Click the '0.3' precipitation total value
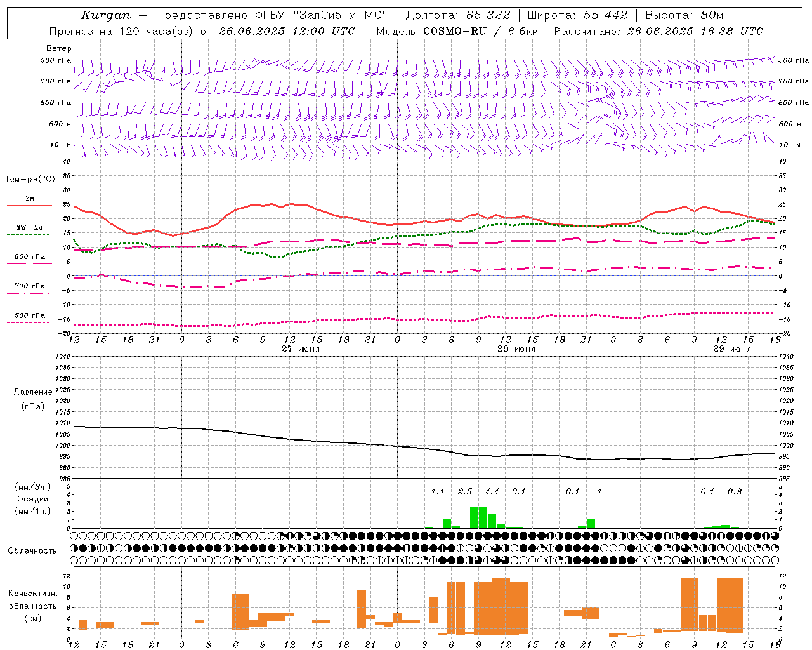This screenshot has height=650, width=812. click(x=735, y=491)
